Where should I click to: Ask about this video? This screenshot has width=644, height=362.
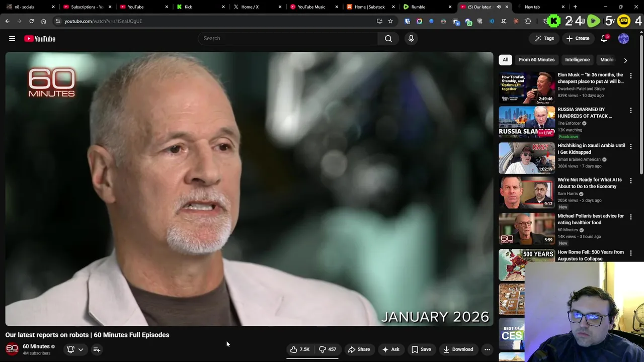(x=390, y=349)
